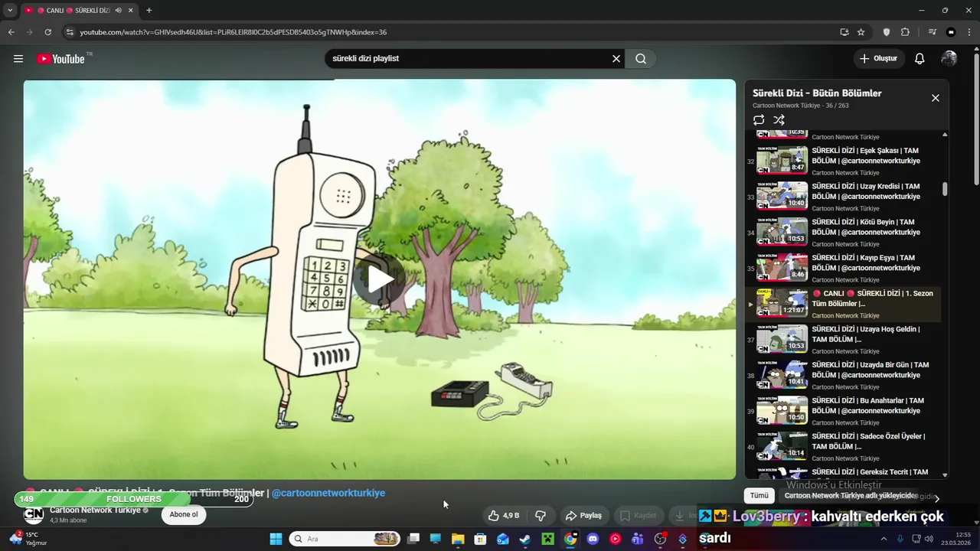The width and height of the screenshot is (980, 551).
Task: Select the Tümü filter chip
Action: tap(759, 496)
